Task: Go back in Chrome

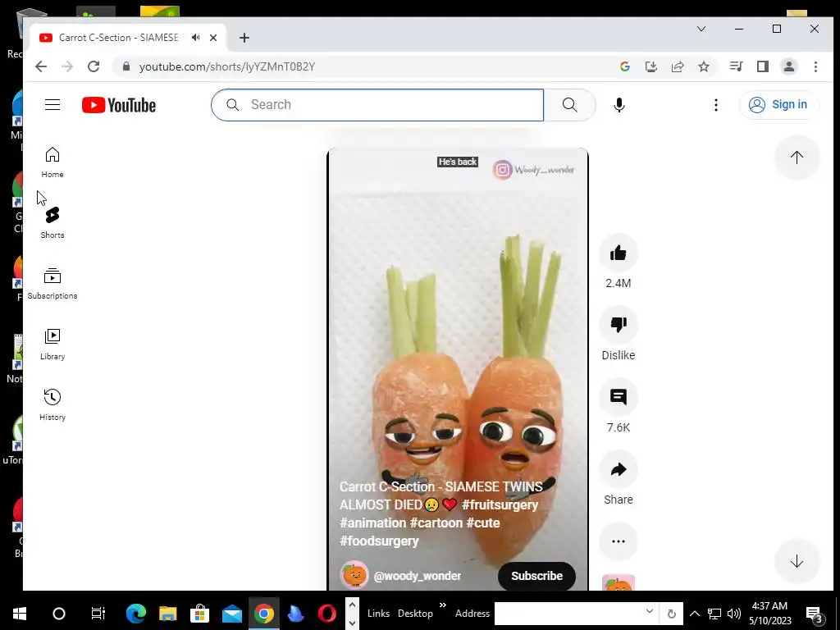Action: tap(41, 66)
